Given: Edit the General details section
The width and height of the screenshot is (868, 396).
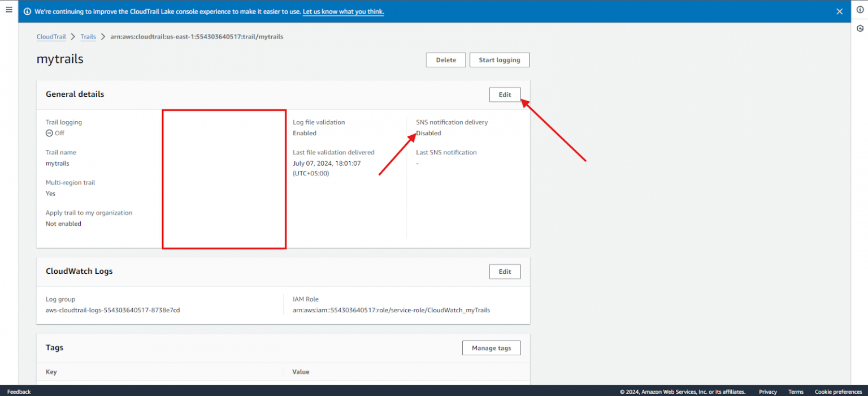Looking at the screenshot, I should (x=505, y=94).
